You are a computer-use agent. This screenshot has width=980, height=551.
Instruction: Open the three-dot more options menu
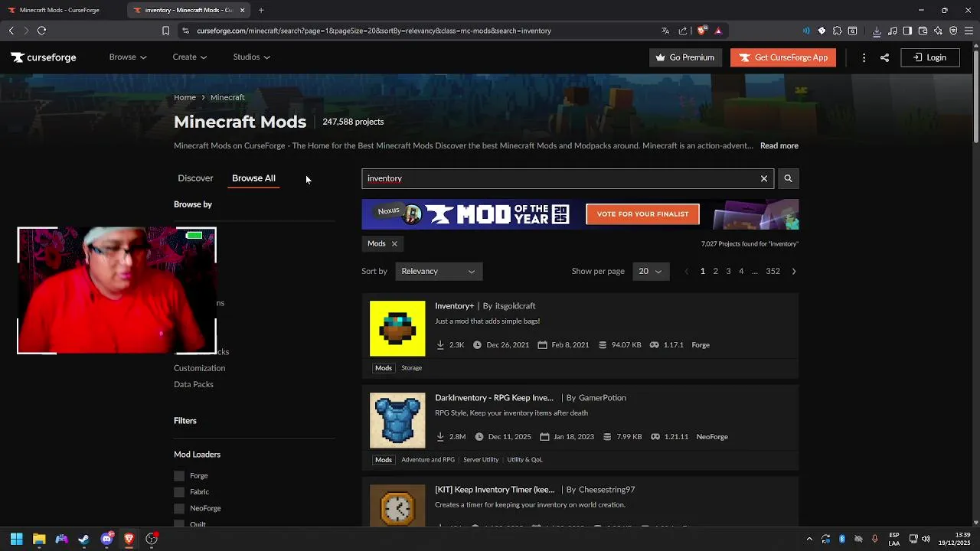tap(864, 57)
